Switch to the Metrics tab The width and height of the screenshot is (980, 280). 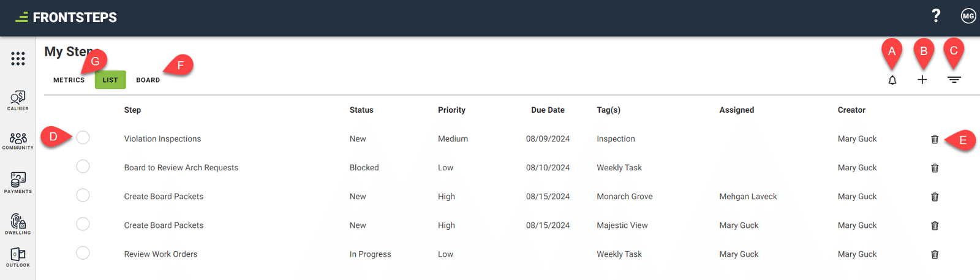[x=69, y=80]
